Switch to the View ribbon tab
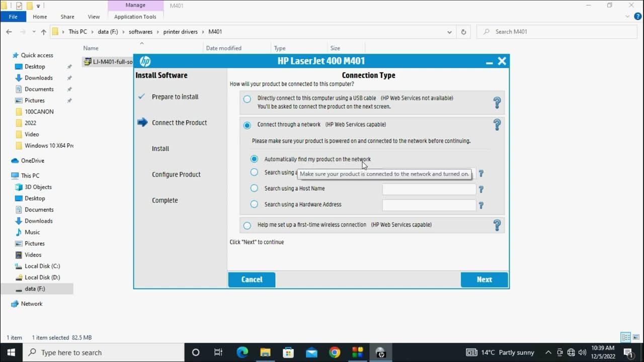Image resolution: width=644 pixels, height=362 pixels. pyautogui.click(x=94, y=17)
